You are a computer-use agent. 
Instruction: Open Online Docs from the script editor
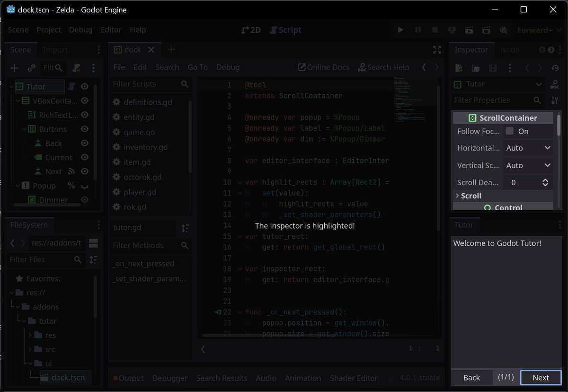tap(323, 67)
